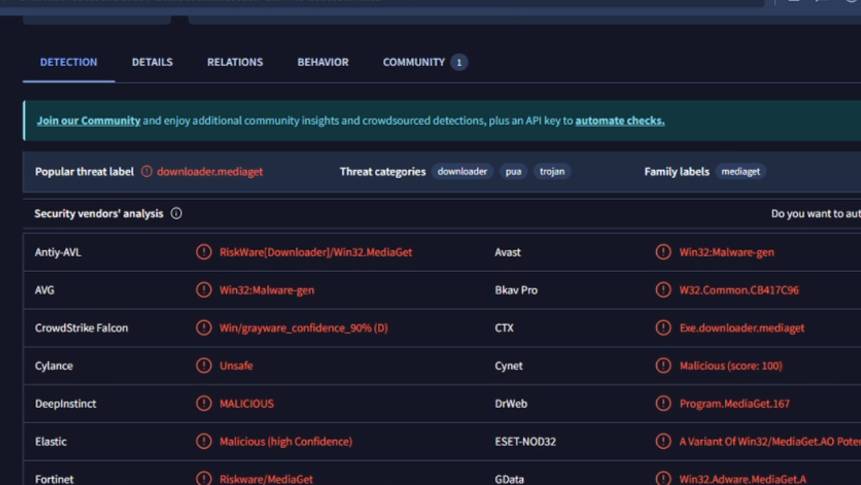Click the DeepInstinct vendor name

pos(65,404)
